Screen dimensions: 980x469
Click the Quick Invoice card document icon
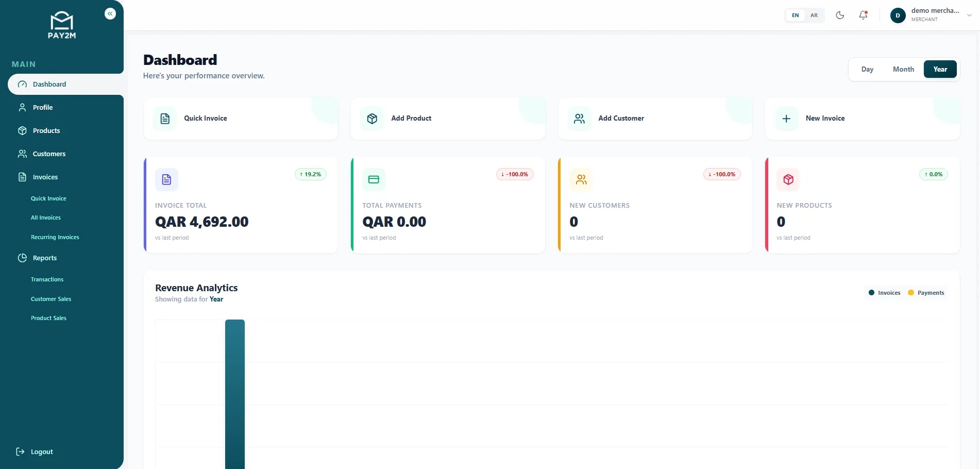click(x=165, y=119)
